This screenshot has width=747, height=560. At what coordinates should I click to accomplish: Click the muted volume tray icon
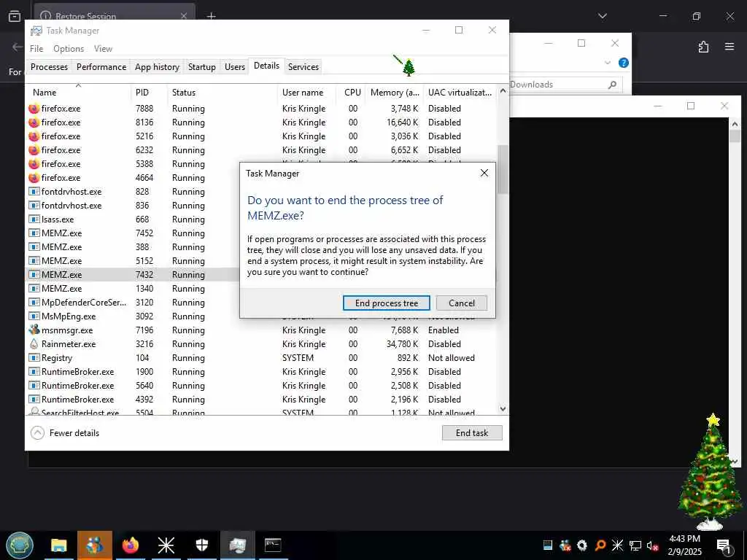652,545
